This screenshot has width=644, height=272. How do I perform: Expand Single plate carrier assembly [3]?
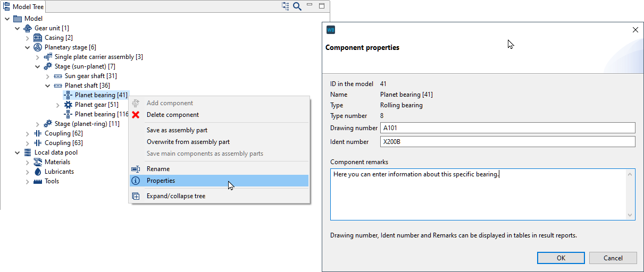point(38,57)
